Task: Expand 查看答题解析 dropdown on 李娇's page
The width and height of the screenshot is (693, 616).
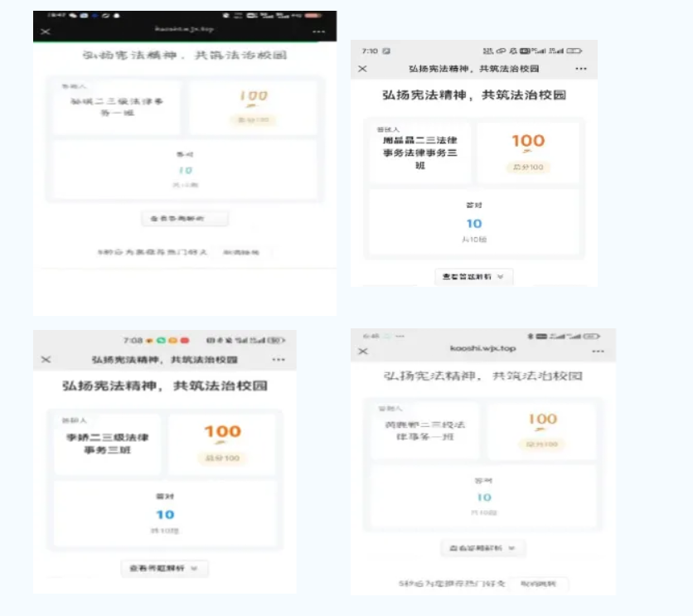Action: 162,569
